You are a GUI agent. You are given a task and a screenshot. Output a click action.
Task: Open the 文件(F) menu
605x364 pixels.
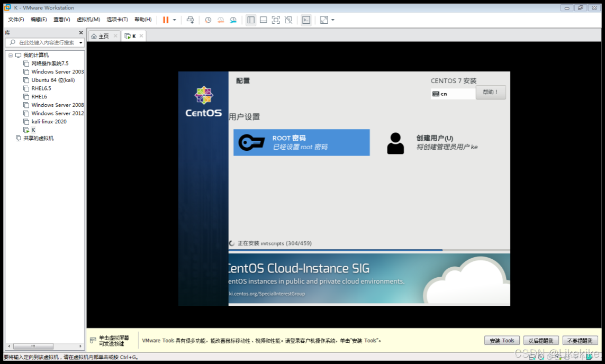point(16,20)
